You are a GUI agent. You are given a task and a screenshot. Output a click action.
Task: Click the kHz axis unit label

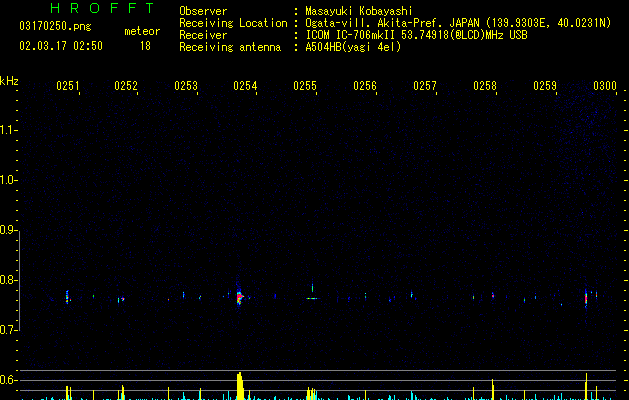click(x=9, y=81)
